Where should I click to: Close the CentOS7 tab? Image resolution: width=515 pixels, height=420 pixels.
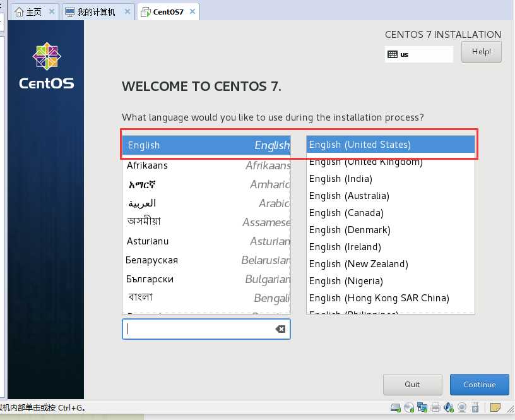(192, 11)
